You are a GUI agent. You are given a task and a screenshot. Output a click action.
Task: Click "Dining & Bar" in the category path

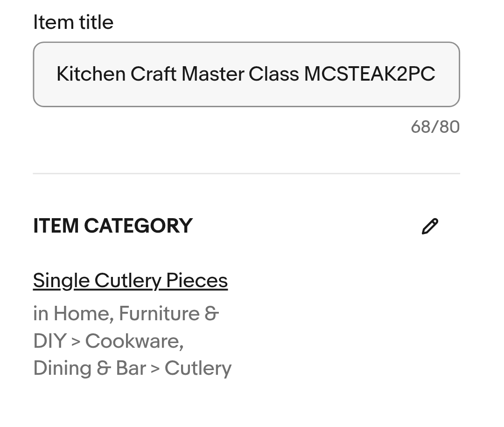point(90,368)
